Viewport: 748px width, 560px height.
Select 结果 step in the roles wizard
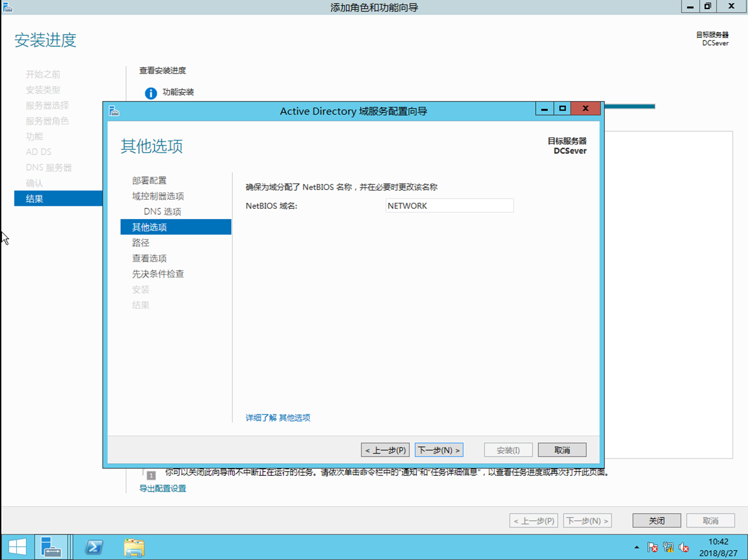pyautogui.click(x=58, y=198)
